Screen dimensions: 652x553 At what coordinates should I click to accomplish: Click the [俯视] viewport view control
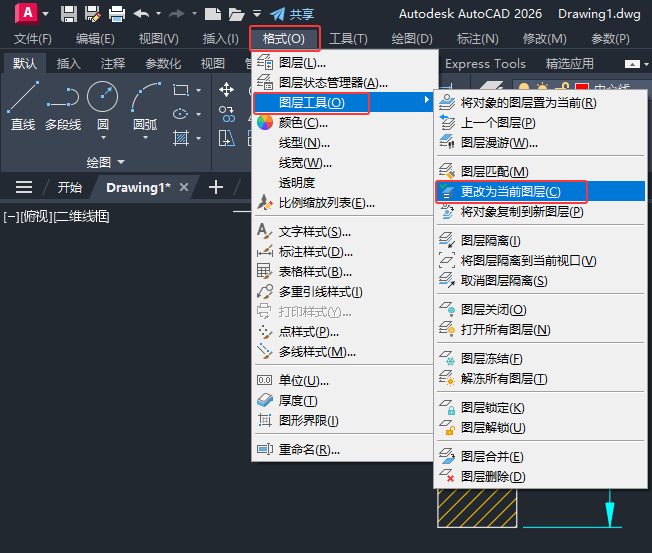coord(36,217)
